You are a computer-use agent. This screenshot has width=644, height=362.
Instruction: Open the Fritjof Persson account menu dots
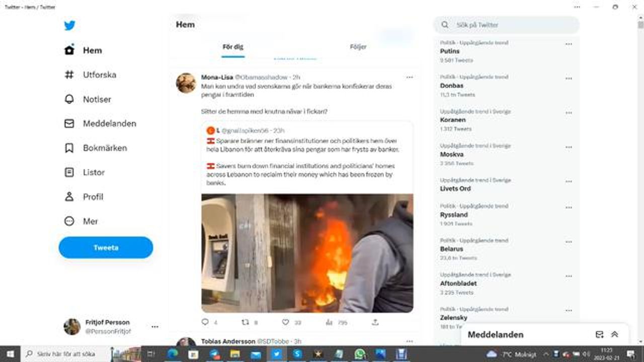155,327
